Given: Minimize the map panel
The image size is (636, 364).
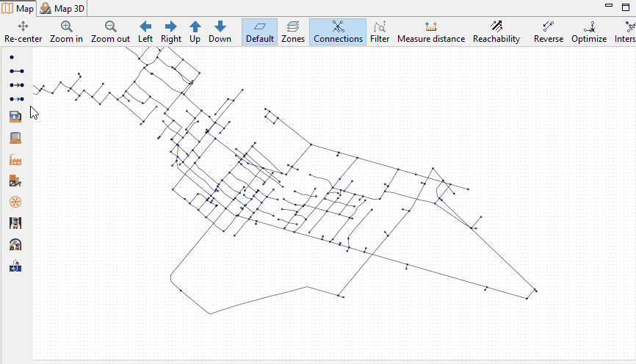Looking at the screenshot, I should (608, 6).
